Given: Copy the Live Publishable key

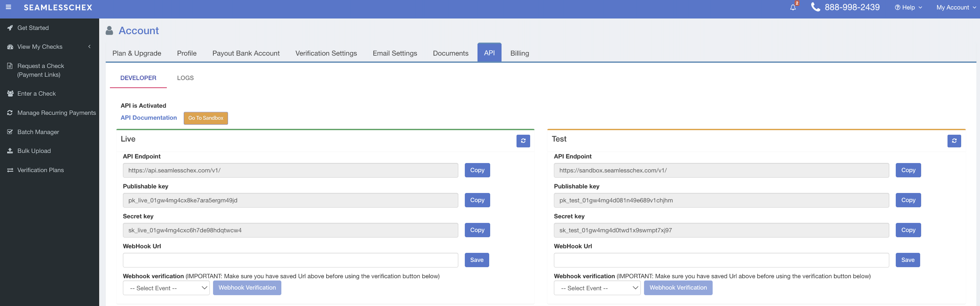Looking at the screenshot, I should click(477, 200).
